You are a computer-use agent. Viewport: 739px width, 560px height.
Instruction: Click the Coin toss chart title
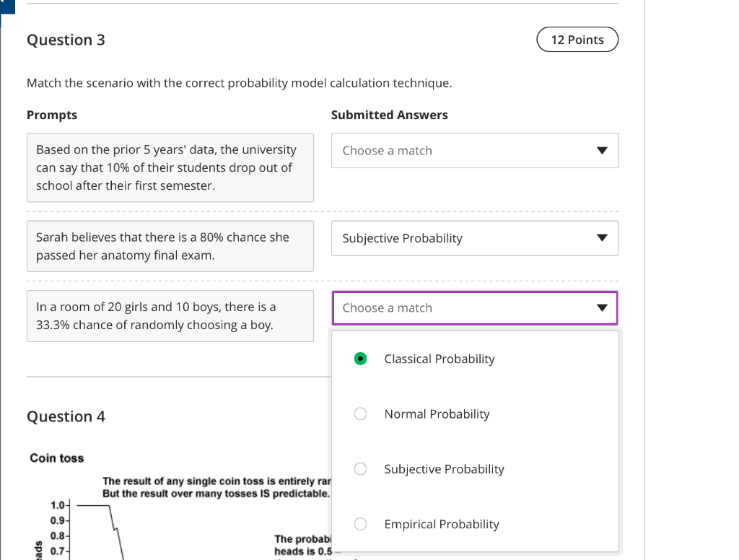pyautogui.click(x=56, y=458)
